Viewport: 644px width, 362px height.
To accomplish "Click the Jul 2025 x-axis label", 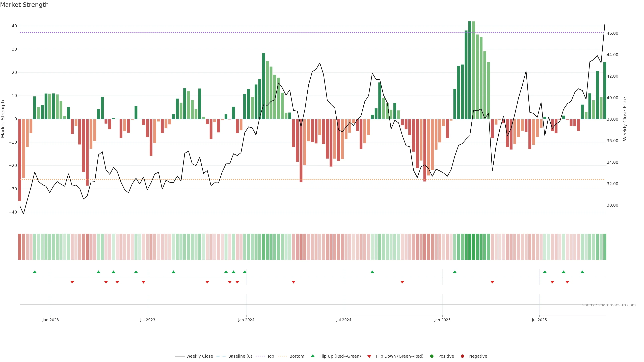I will click(x=539, y=320).
